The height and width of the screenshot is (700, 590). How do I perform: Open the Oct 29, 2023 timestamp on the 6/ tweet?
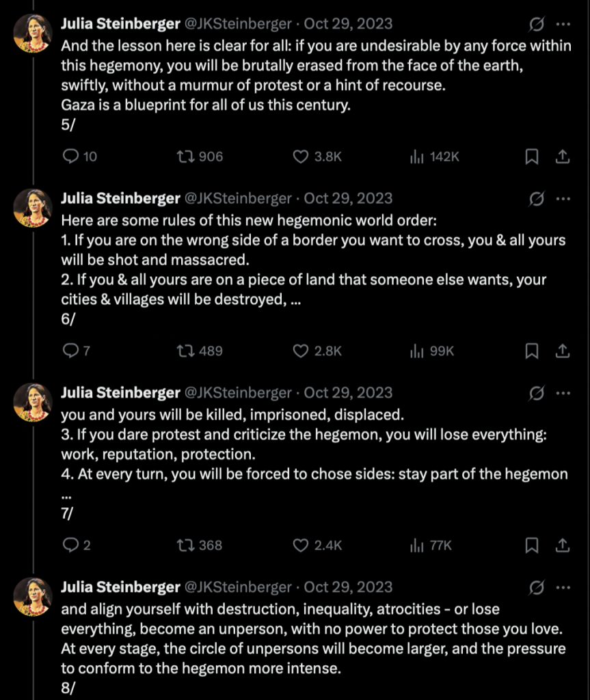(x=348, y=199)
